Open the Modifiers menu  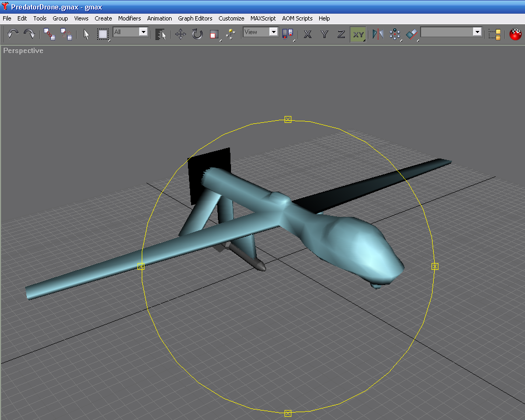[x=129, y=18]
